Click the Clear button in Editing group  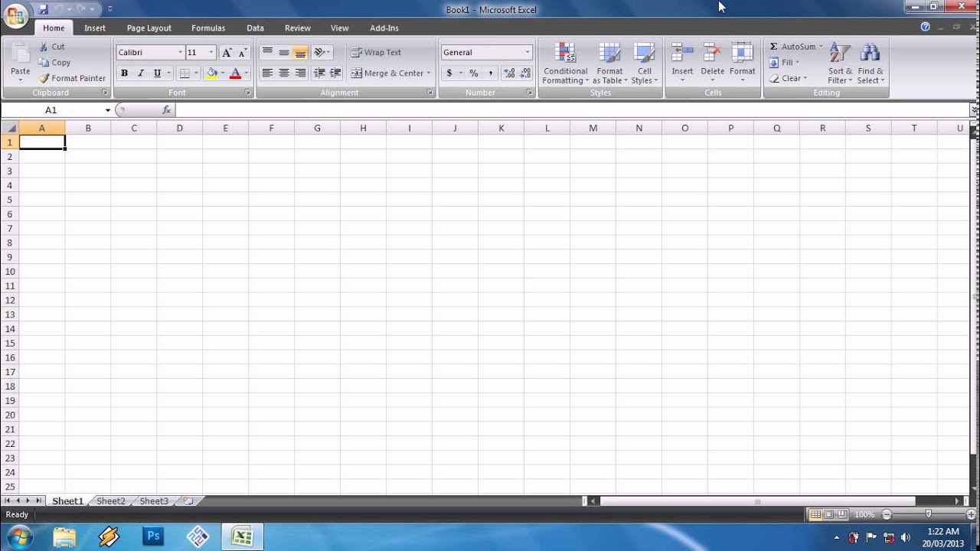click(788, 78)
